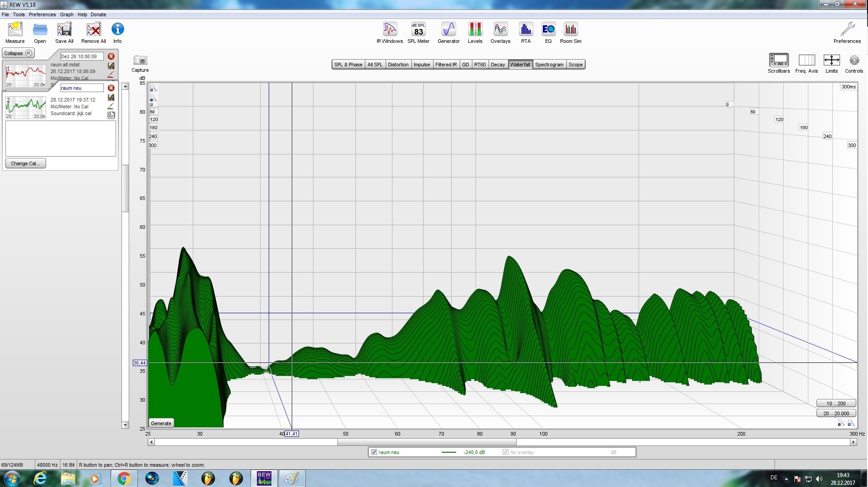The width and height of the screenshot is (868, 487).
Task: Remove the 'Dez 26 18:06:09' measurement
Action: pyautogui.click(x=111, y=56)
